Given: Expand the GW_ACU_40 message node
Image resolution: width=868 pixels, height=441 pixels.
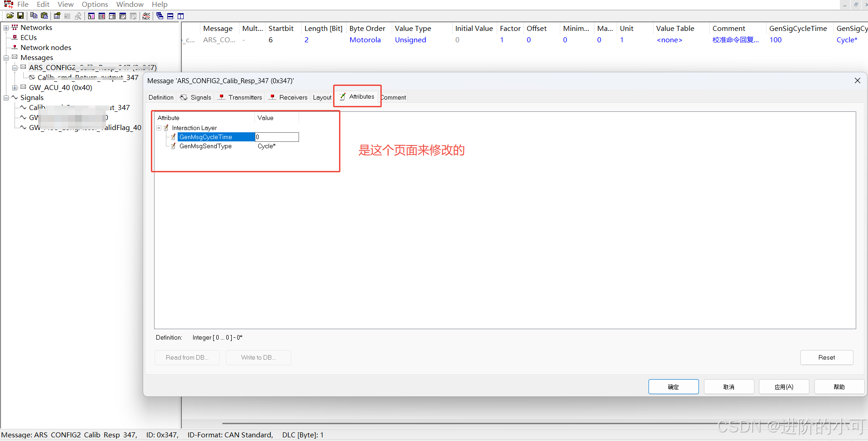Looking at the screenshot, I should point(15,88).
